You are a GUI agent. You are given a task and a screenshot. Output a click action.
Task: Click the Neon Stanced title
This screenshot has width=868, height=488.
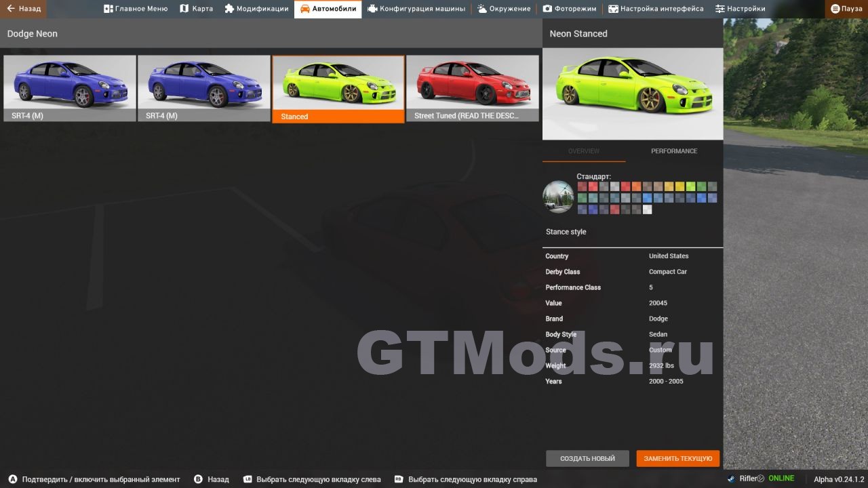pyautogui.click(x=578, y=33)
